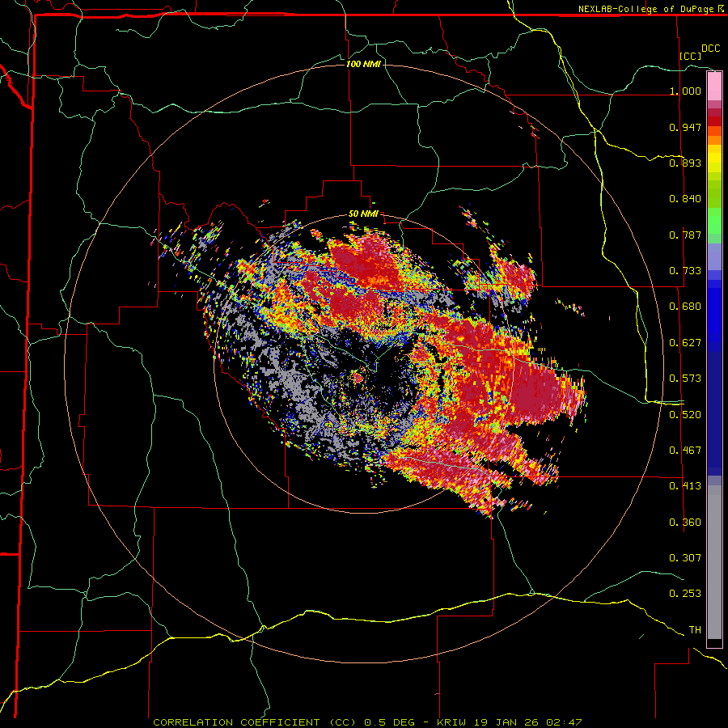Select the 0.253 legend value
The width and height of the screenshot is (728, 728).
tap(685, 594)
